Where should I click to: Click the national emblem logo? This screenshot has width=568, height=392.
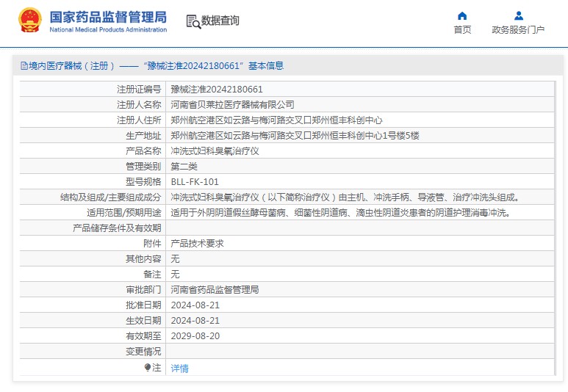pyautogui.click(x=30, y=21)
